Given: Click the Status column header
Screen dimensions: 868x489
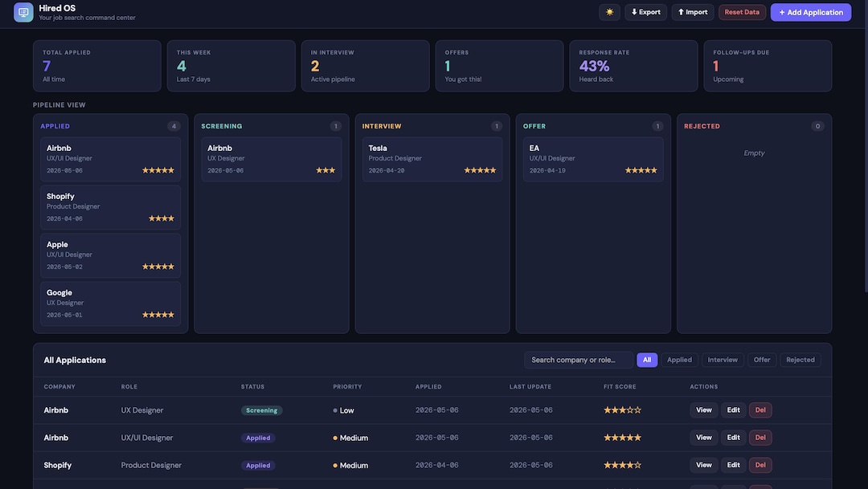Looking at the screenshot, I should tap(252, 387).
